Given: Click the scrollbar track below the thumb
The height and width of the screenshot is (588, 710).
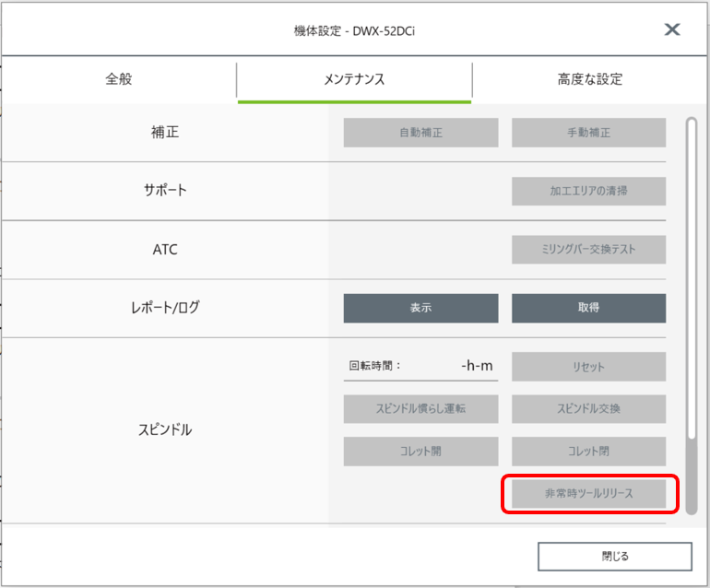Looking at the screenshot, I should coord(691,477).
